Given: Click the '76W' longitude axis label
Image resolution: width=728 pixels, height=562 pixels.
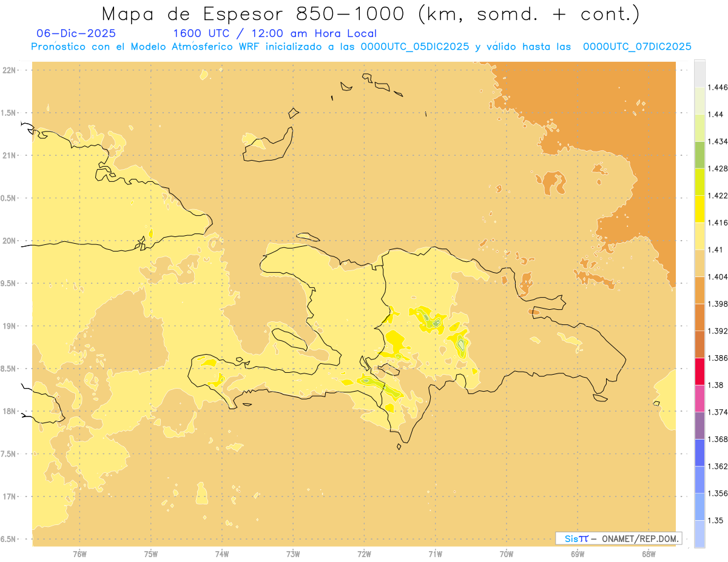Looking at the screenshot, I should click(x=79, y=554).
